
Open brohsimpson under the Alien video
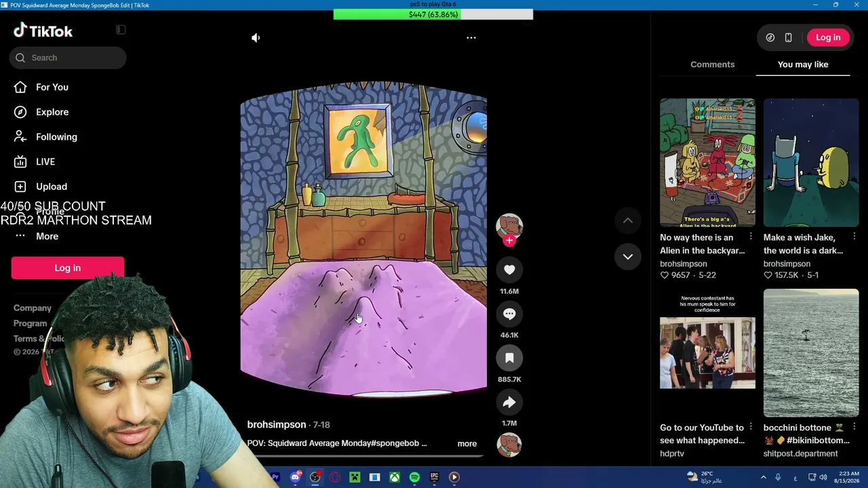coord(684,264)
